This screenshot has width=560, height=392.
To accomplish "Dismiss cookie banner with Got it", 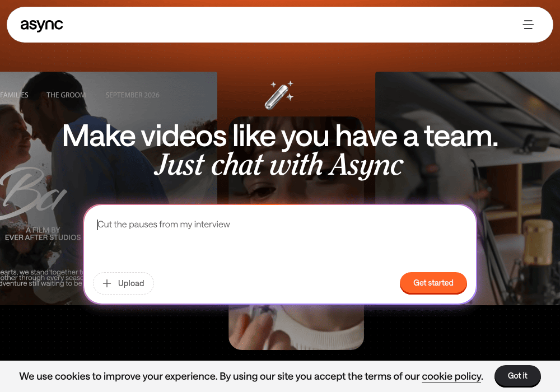I will pos(517,376).
